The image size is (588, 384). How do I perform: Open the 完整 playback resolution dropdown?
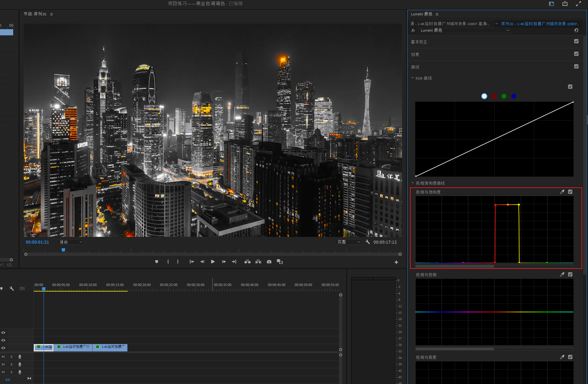pyautogui.click(x=349, y=242)
